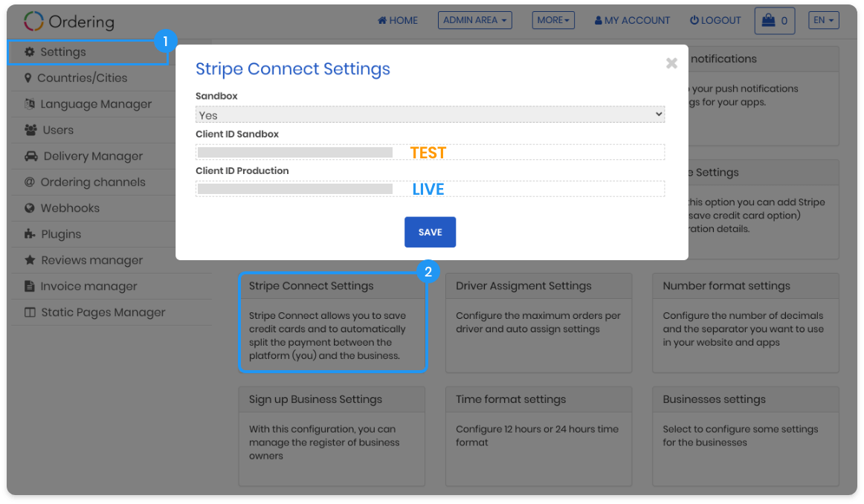The width and height of the screenshot is (864, 504).
Task: Click the Client ID Sandbox input field
Action: coord(430,152)
